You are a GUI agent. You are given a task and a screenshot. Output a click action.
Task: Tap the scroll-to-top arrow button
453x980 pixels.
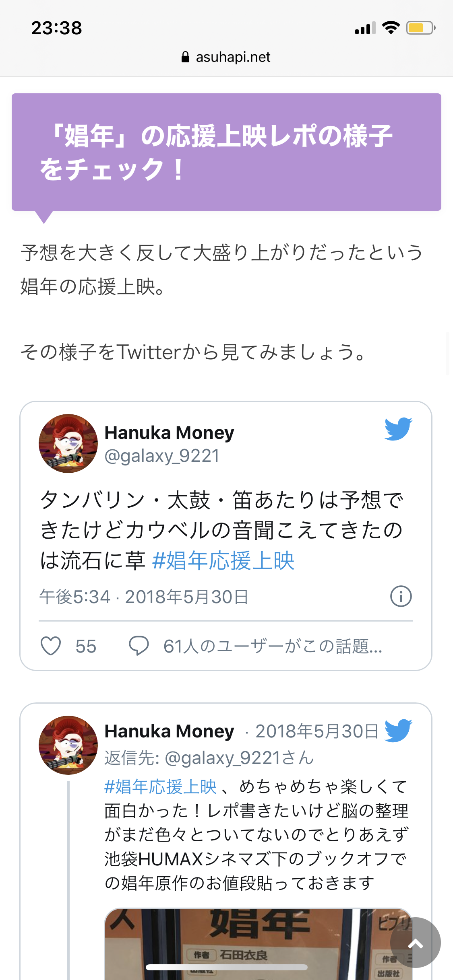tap(415, 943)
